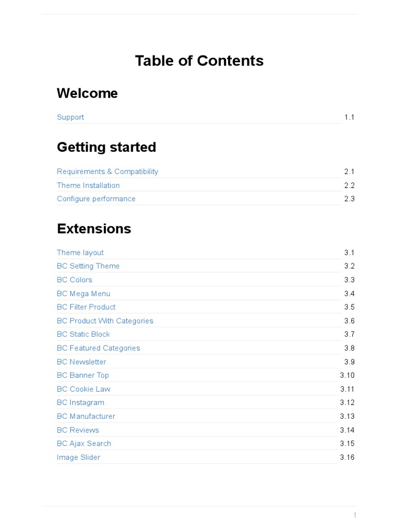This screenshot has width=399, height=532.
Task: Open Requirements & Compatibility section link
Action: [x=108, y=171]
